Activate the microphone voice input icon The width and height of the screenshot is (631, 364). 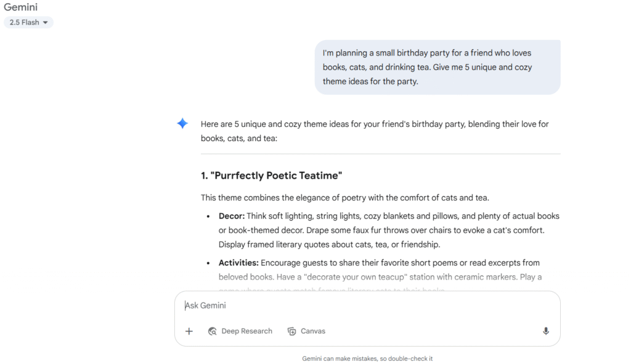tap(546, 331)
